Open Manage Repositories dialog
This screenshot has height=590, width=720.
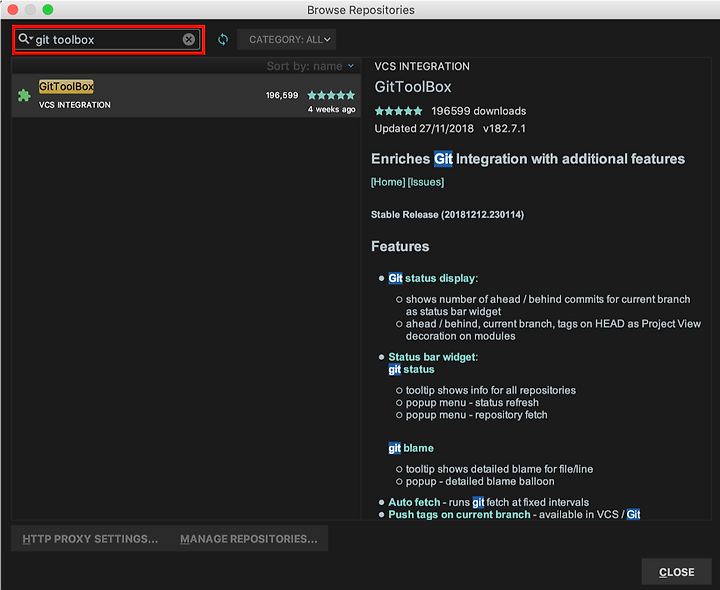[248, 539]
